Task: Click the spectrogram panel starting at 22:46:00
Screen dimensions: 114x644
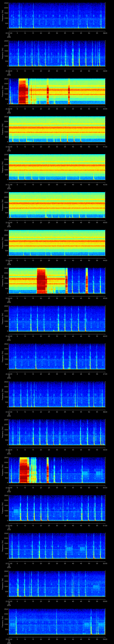Action: click(x=57, y=357)
